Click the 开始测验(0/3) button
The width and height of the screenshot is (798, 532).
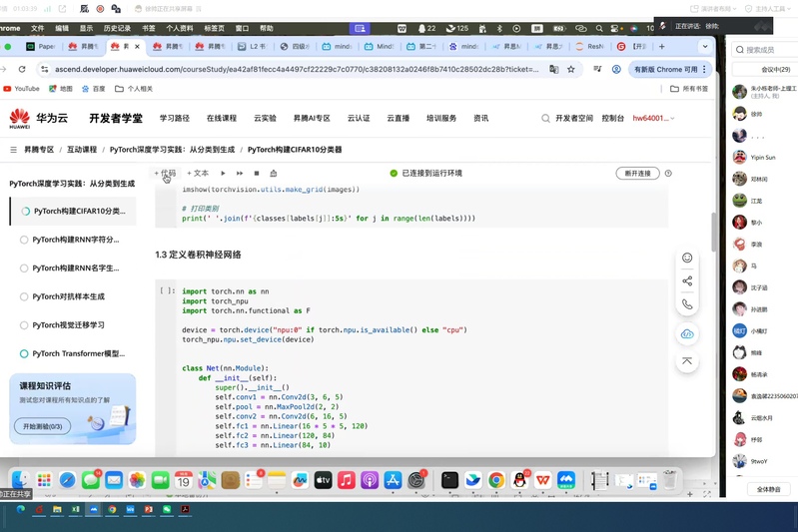(x=42, y=426)
